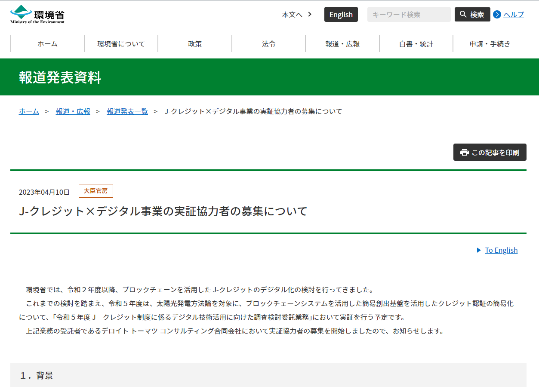The height and width of the screenshot is (392, 539).
Task: Select the 法令 navigation tab
Action: (268, 43)
